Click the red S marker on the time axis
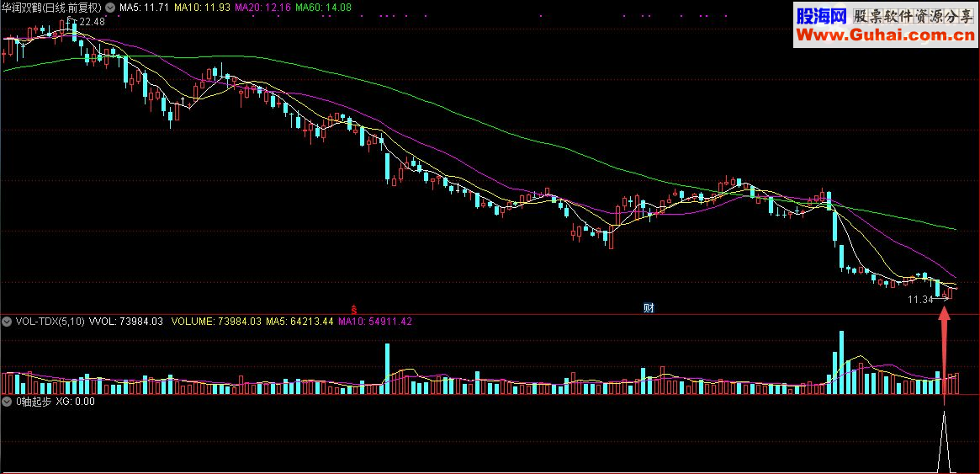 [x=353, y=308]
